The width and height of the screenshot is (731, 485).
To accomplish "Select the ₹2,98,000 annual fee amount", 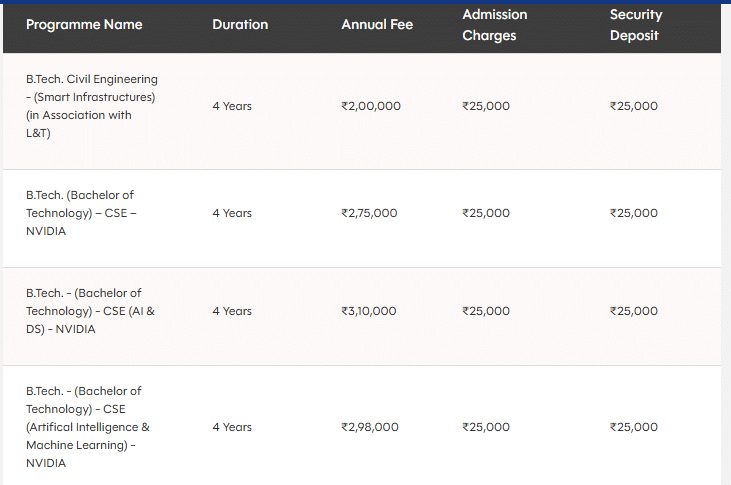I will coord(370,427).
